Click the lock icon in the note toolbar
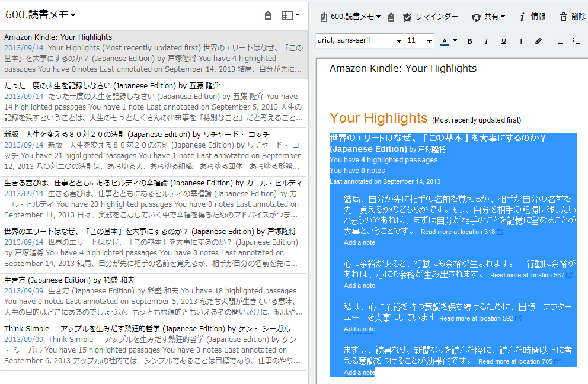The image size is (588, 384). (391, 17)
